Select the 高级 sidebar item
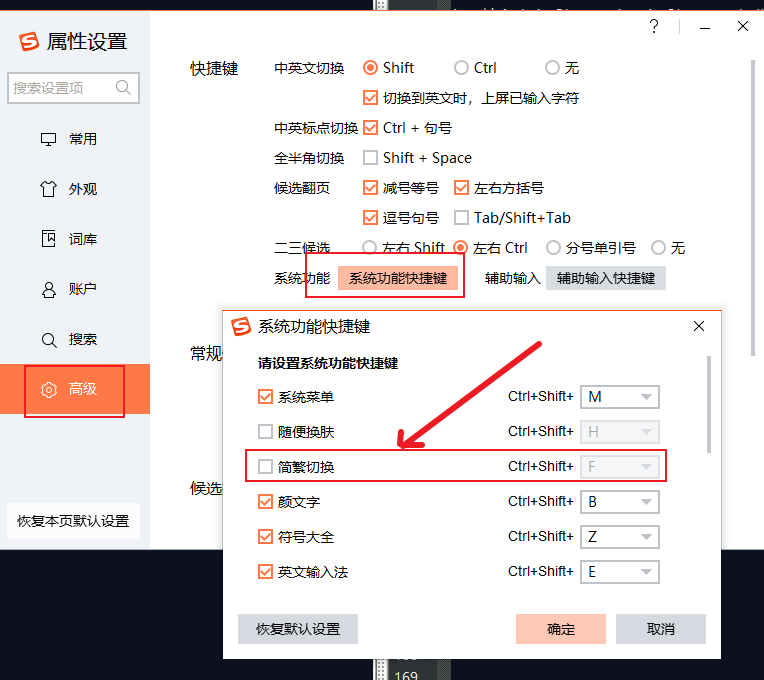This screenshot has height=680, width=764. (75, 389)
